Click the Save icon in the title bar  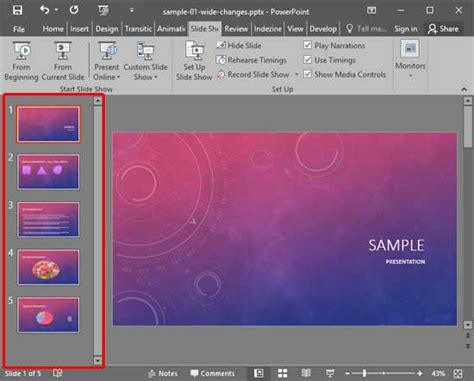(x=17, y=10)
